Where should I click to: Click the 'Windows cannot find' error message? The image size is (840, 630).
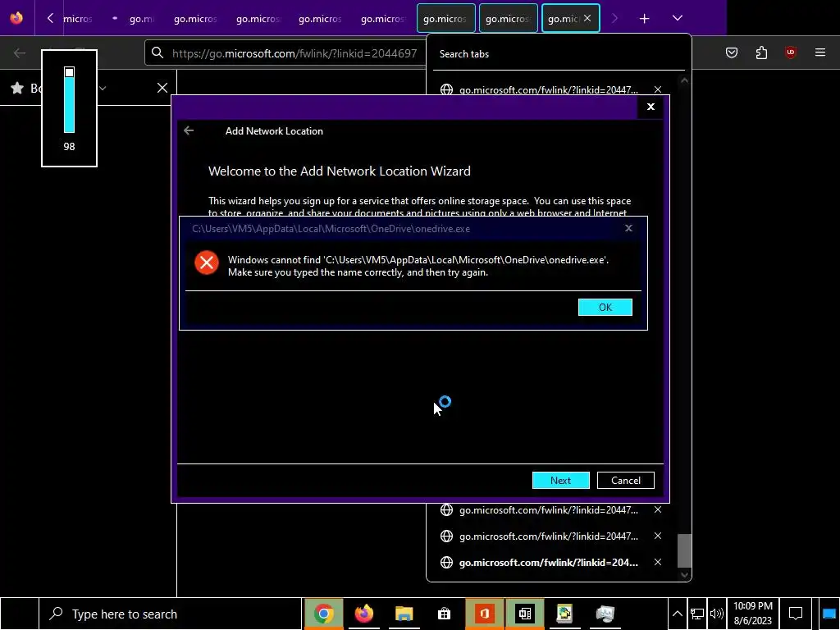[418, 266]
